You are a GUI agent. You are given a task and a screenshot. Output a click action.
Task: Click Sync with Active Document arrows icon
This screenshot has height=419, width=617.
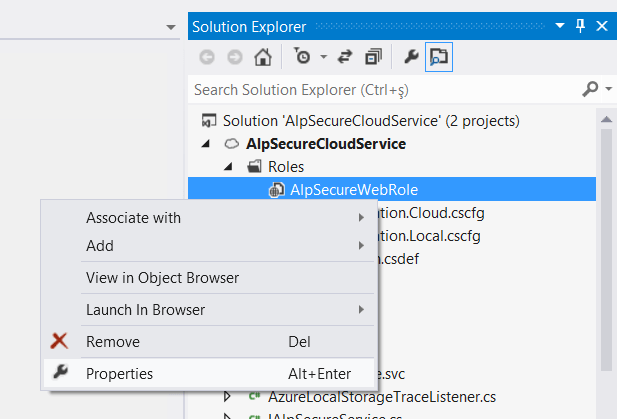(346, 57)
